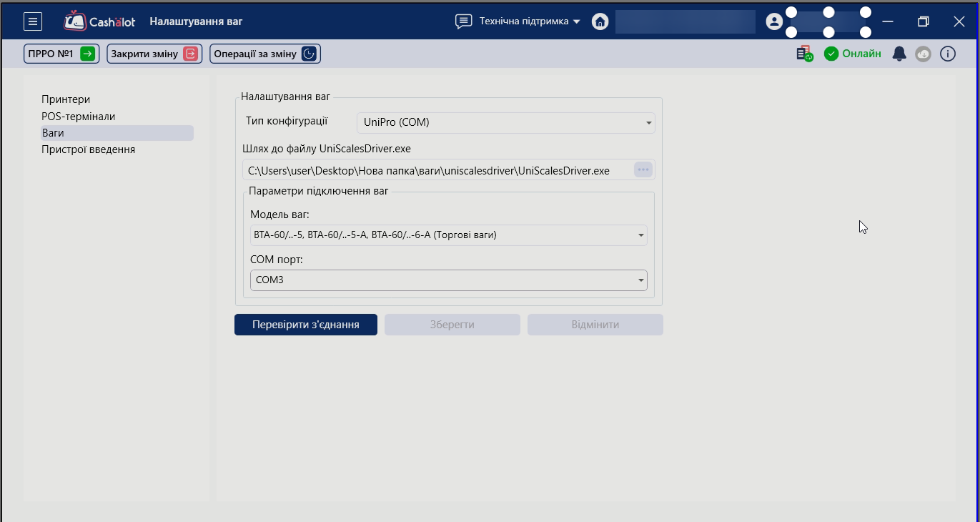Click the document synchronization icon

(805, 54)
